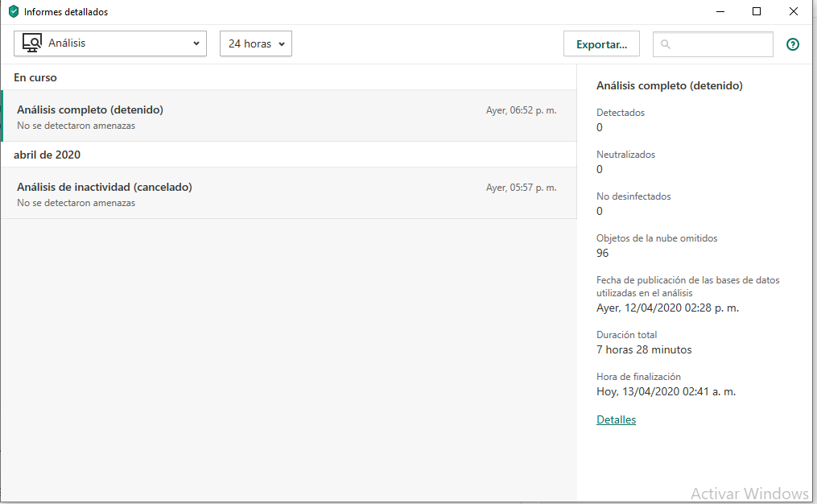
Task: Click the magnifier icon in search box
Action: [666, 44]
